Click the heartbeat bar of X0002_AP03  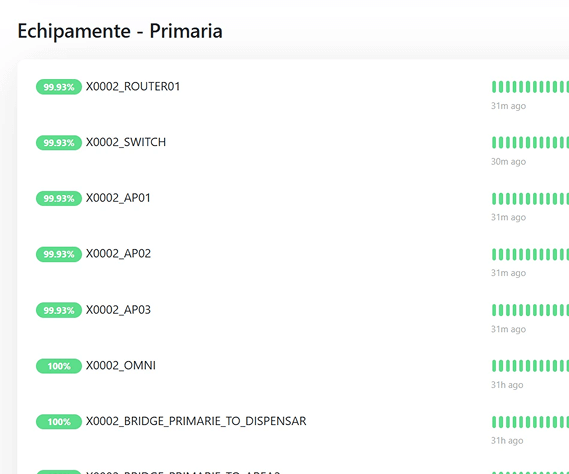point(530,310)
